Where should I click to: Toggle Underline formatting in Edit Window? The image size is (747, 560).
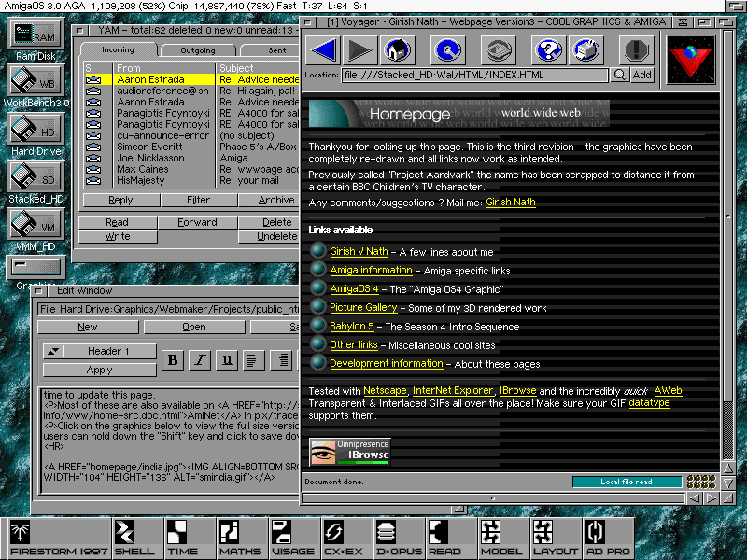(x=226, y=360)
